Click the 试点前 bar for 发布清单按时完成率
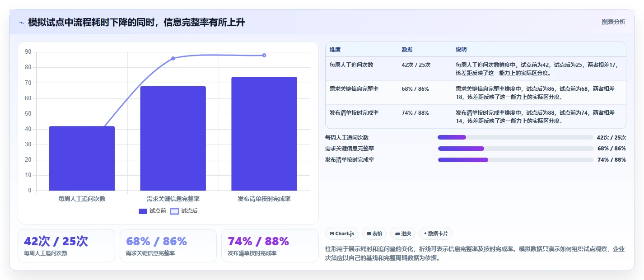The height and width of the screenshot is (280, 644). [x=264, y=134]
